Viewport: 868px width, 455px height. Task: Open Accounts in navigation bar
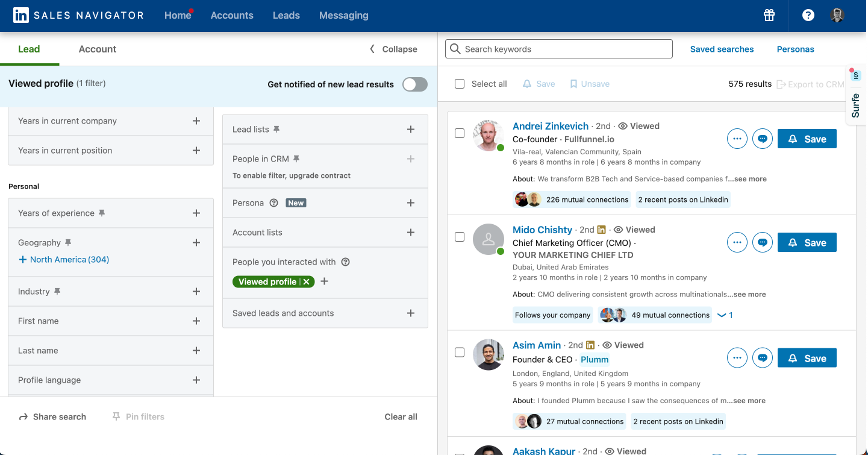coord(232,16)
